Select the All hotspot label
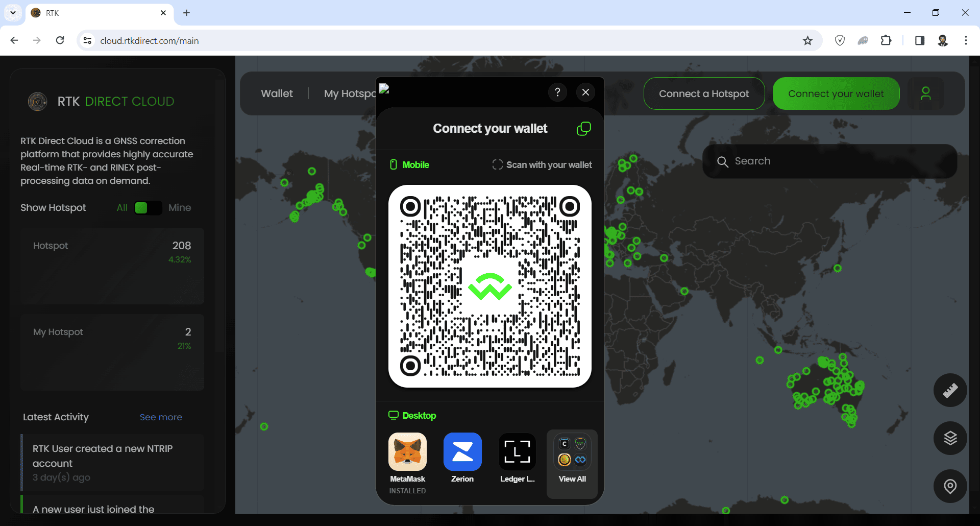Screen dimensions: 980x526 pyautogui.click(x=122, y=208)
